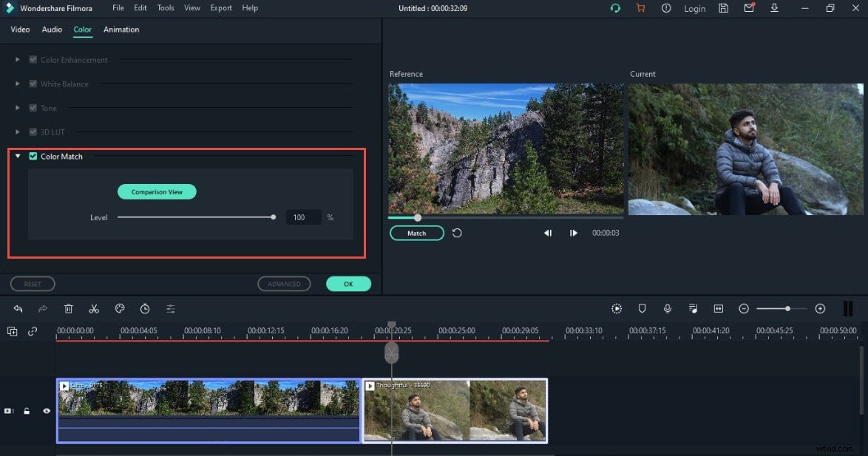The image size is (868, 456).
Task: Toggle the Tone checkbox off
Action: [x=33, y=108]
